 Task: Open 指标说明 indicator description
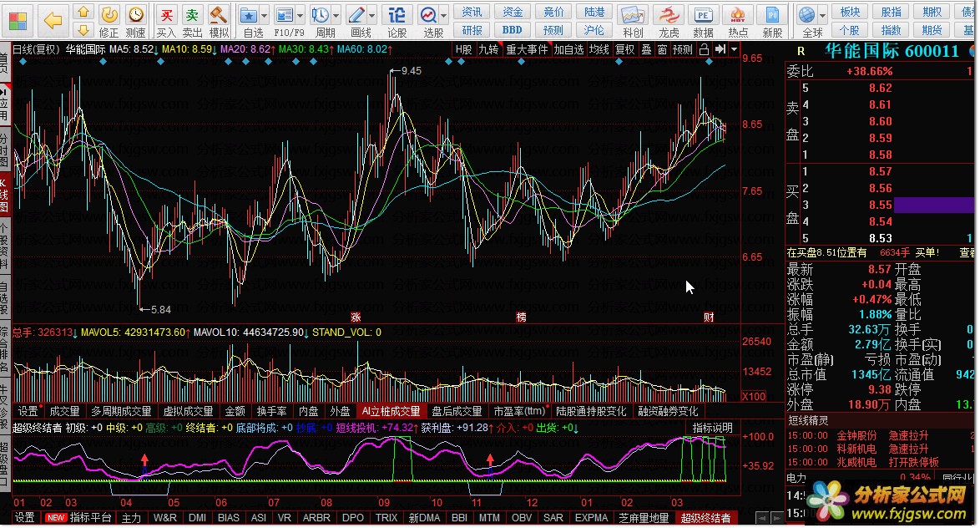[713, 428]
